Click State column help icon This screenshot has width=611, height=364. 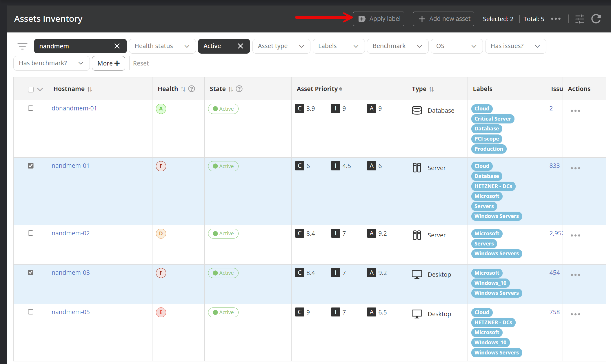[x=239, y=89]
